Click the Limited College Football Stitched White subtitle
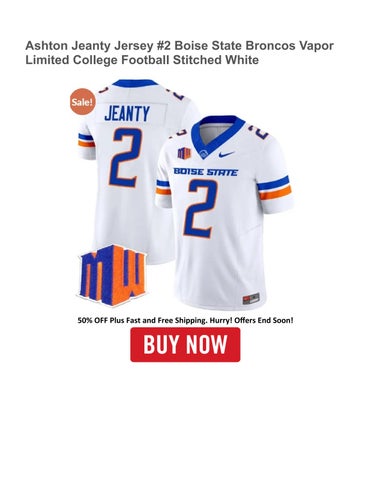The width and height of the screenshot is (371, 480). [142, 60]
